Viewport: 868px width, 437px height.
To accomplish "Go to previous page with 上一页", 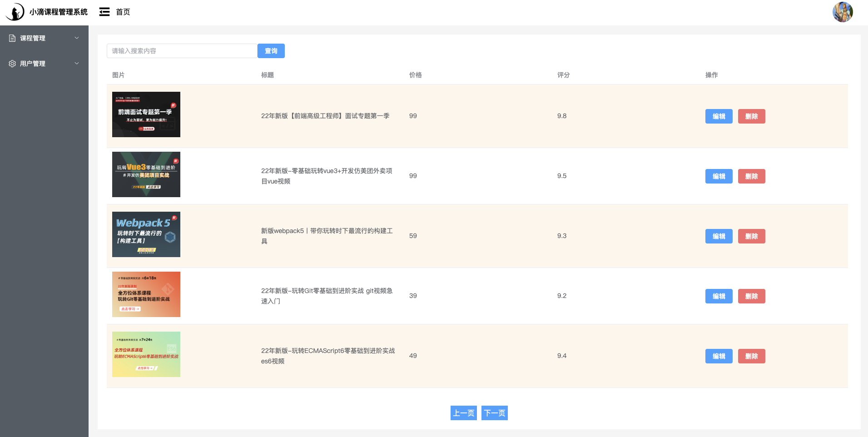I will click(464, 413).
